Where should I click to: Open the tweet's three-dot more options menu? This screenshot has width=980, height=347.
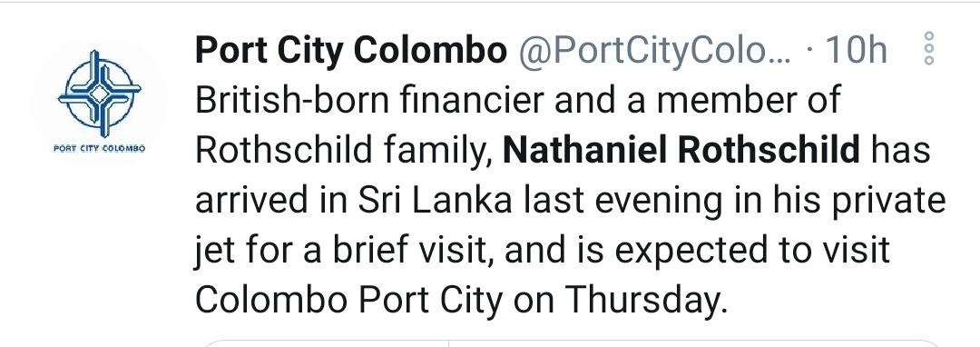point(928,48)
